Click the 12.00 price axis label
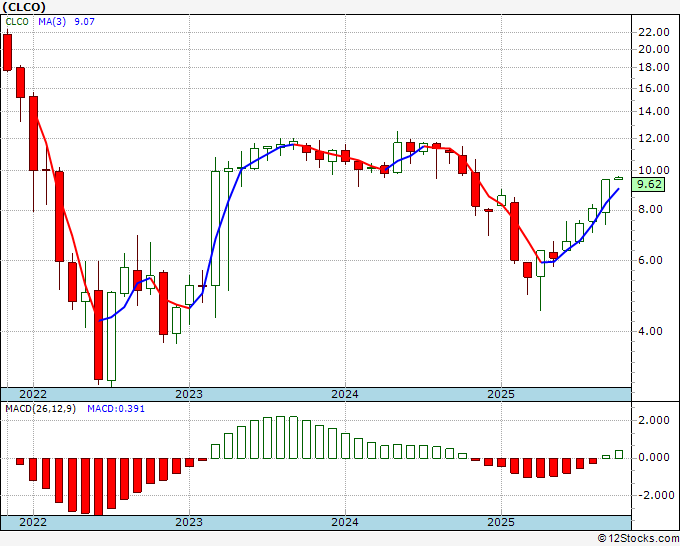Screen dimensions: 680x546 (x=654, y=138)
